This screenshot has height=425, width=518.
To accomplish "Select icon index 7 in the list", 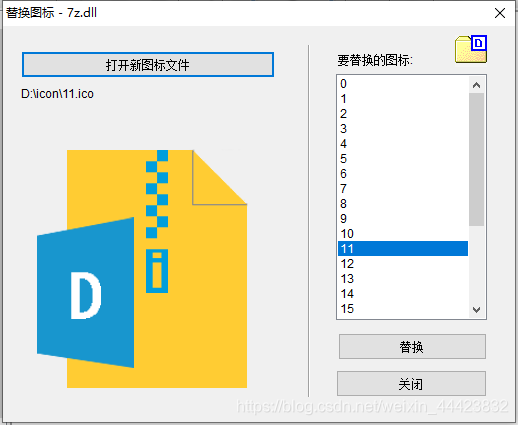I will pyautogui.click(x=403, y=189).
